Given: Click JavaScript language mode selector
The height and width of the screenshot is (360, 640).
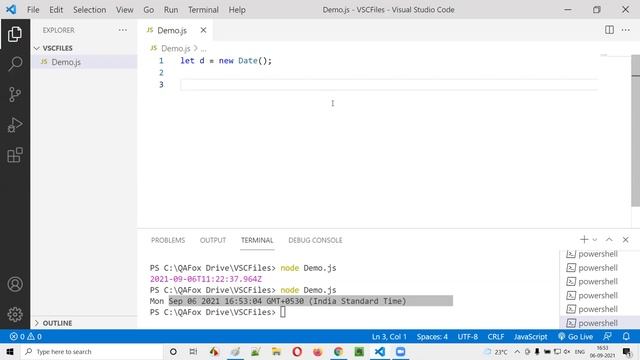Looking at the screenshot, I should click(530, 337).
